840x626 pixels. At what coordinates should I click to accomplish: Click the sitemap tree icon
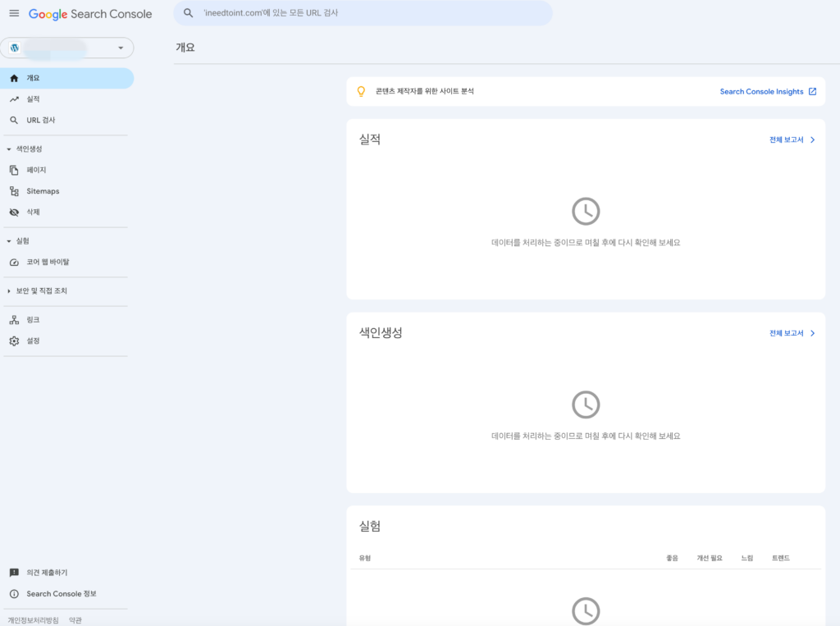point(14,191)
